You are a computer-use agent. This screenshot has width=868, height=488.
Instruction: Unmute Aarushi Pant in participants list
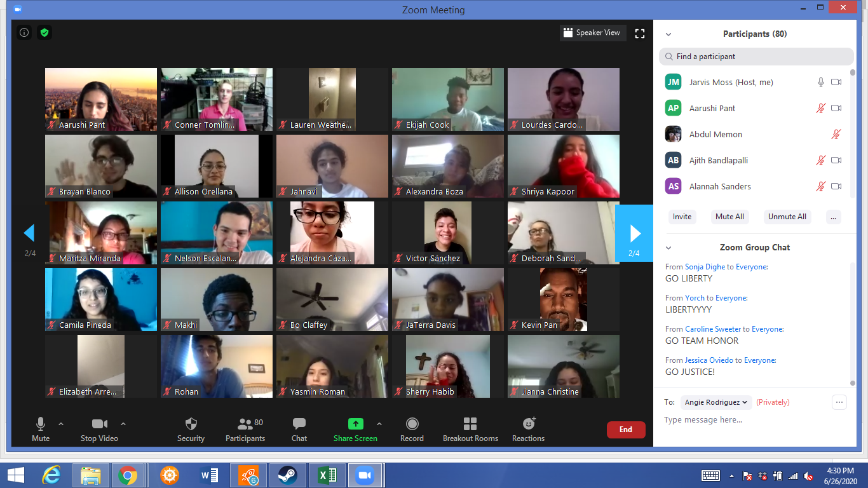[821, 108]
